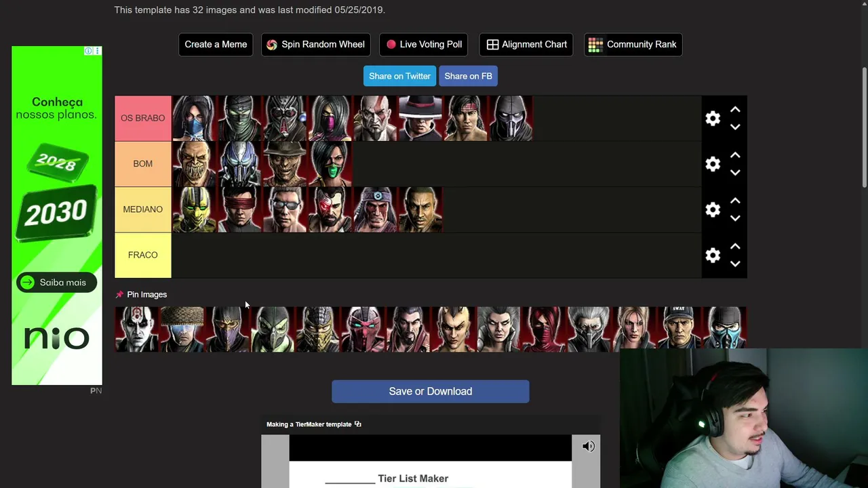Image resolution: width=868 pixels, height=488 pixels.
Task: Start a Live Voting Poll
Action: pos(424,45)
